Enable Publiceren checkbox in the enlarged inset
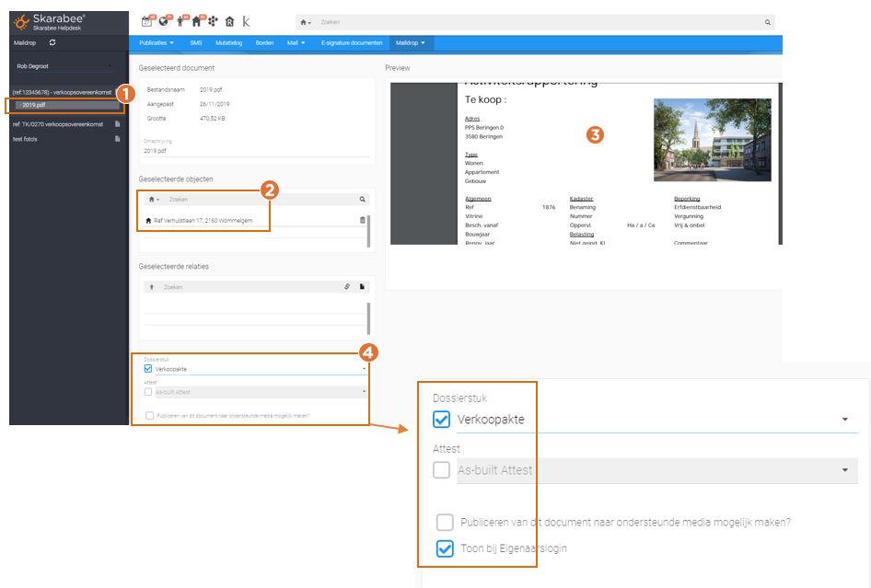This screenshot has height=588, width=871. [445, 522]
